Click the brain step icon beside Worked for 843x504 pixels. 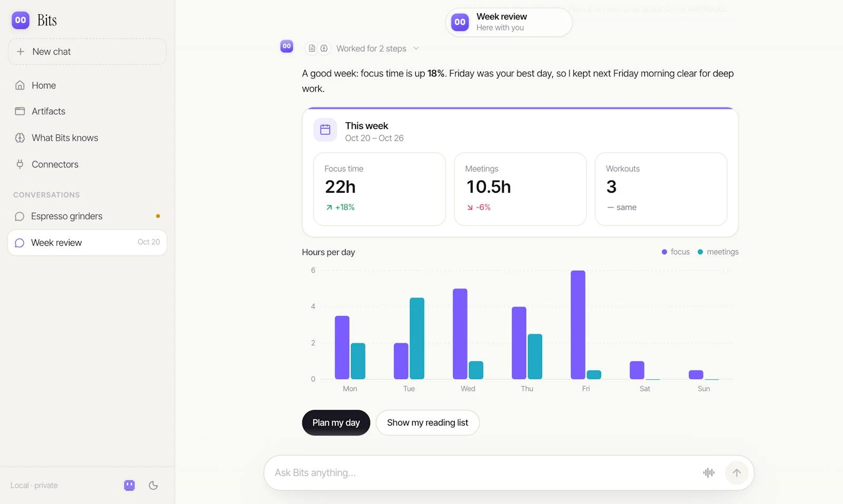tap(324, 48)
